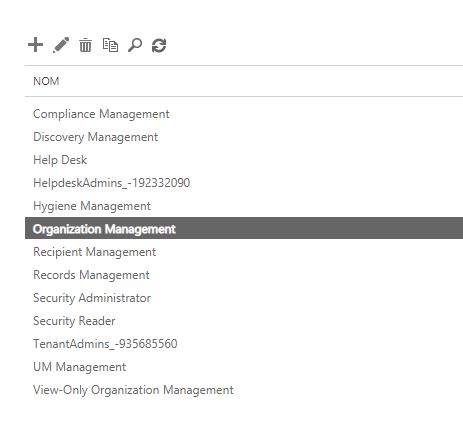Select the Hygiene Management row
The width and height of the screenshot is (463, 431).
pyautogui.click(x=244, y=206)
